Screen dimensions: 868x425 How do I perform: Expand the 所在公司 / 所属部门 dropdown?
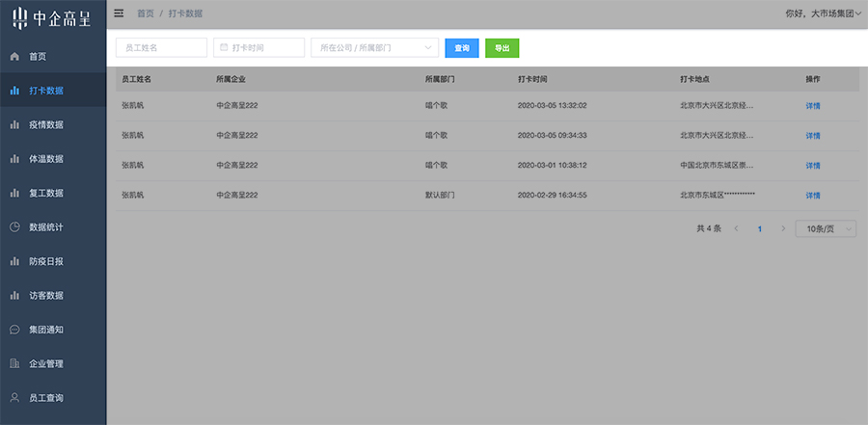tap(375, 47)
